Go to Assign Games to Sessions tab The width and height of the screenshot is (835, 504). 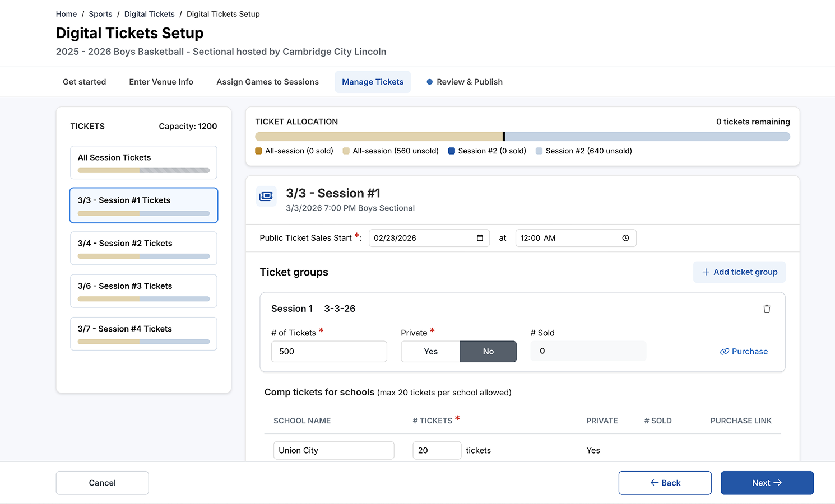(267, 82)
